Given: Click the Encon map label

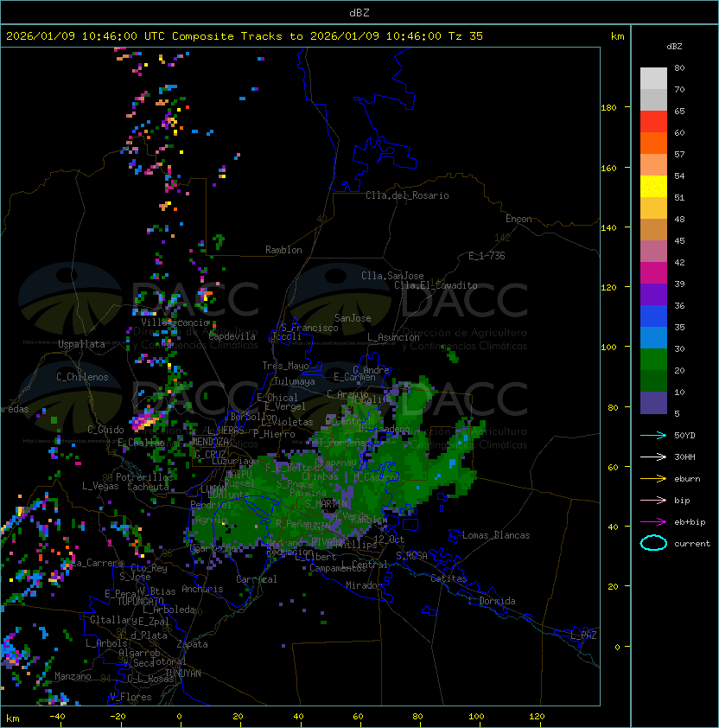Looking at the screenshot, I should tap(519, 219).
